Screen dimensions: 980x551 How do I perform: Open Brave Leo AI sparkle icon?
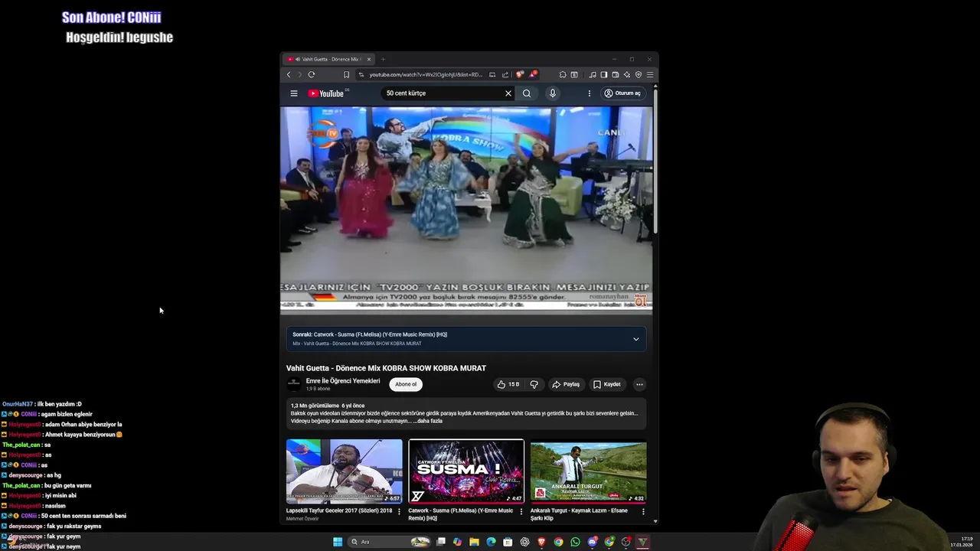(627, 75)
